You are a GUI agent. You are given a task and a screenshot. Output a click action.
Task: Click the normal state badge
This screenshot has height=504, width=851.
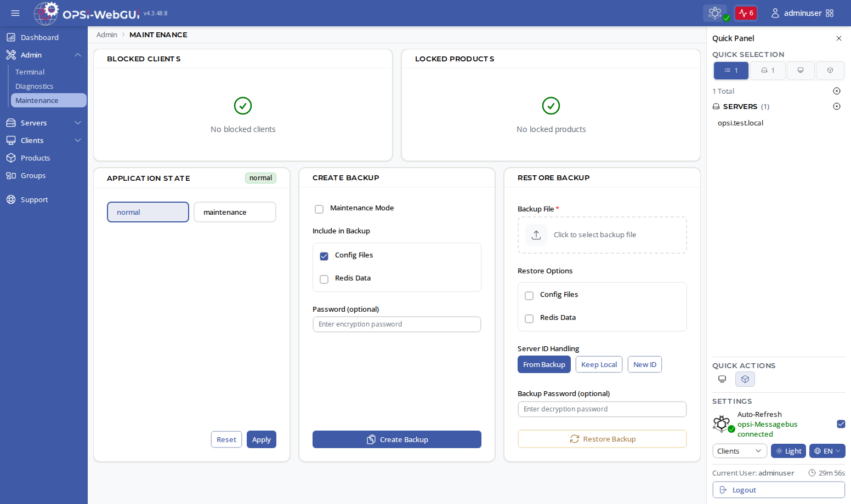260,178
